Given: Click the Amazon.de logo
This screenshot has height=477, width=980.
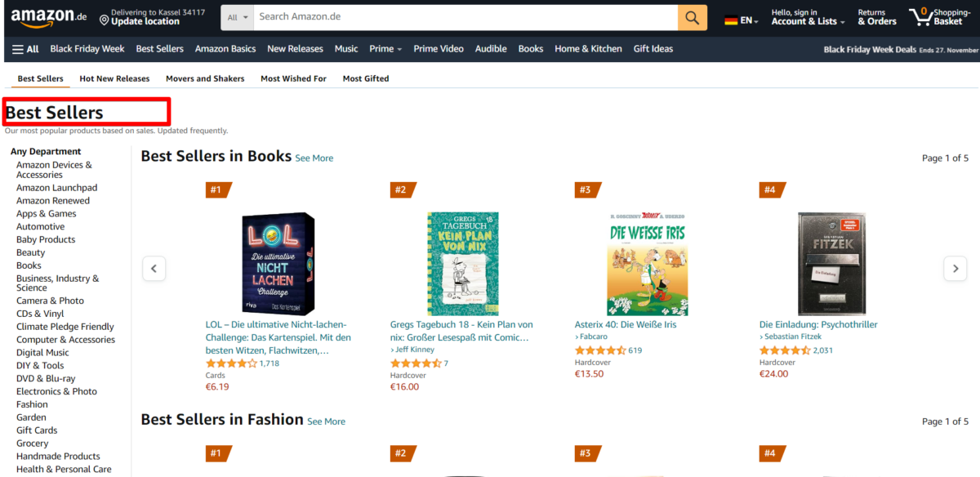Looking at the screenshot, I should (x=45, y=16).
